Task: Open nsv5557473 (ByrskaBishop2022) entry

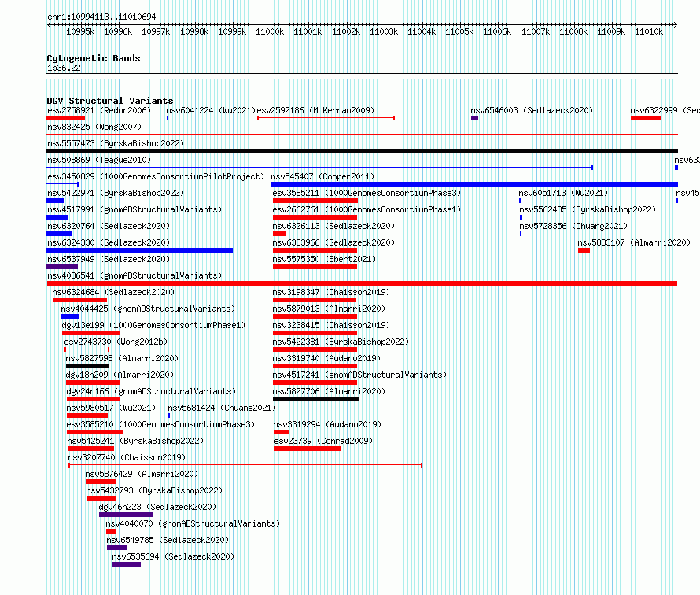Action: pyautogui.click(x=116, y=143)
